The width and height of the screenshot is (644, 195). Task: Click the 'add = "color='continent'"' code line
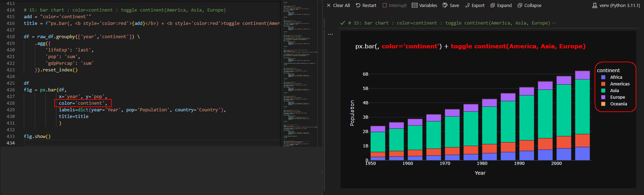57,17
